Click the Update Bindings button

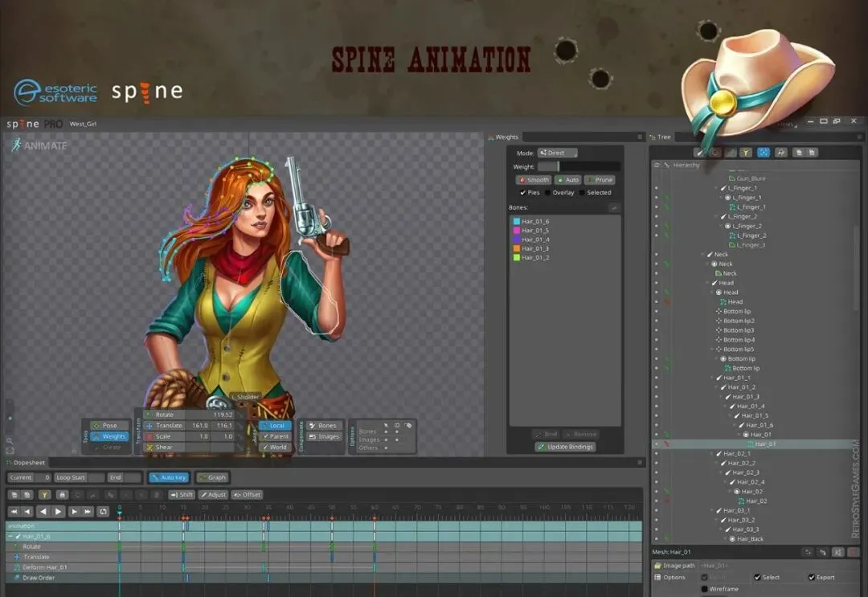(565, 447)
